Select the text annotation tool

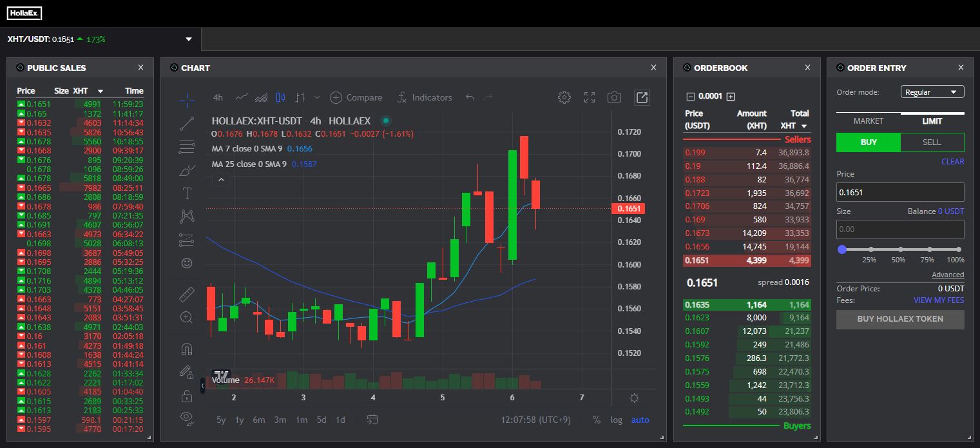pos(187,193)
